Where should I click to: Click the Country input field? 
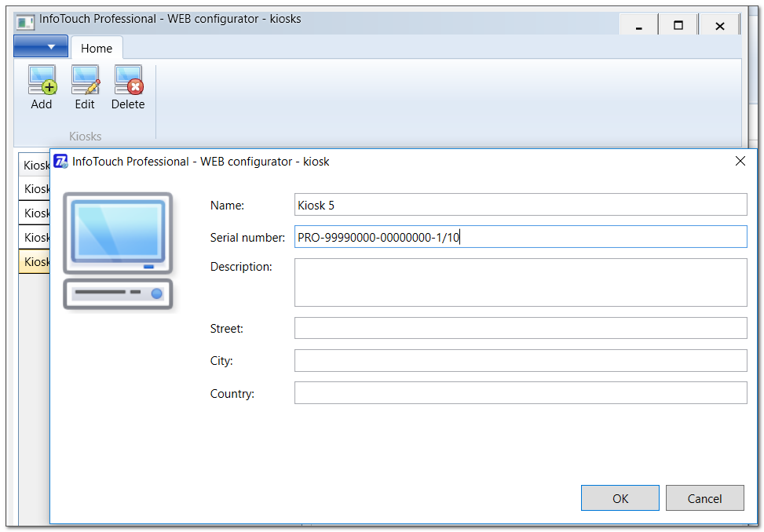[520, 393]
